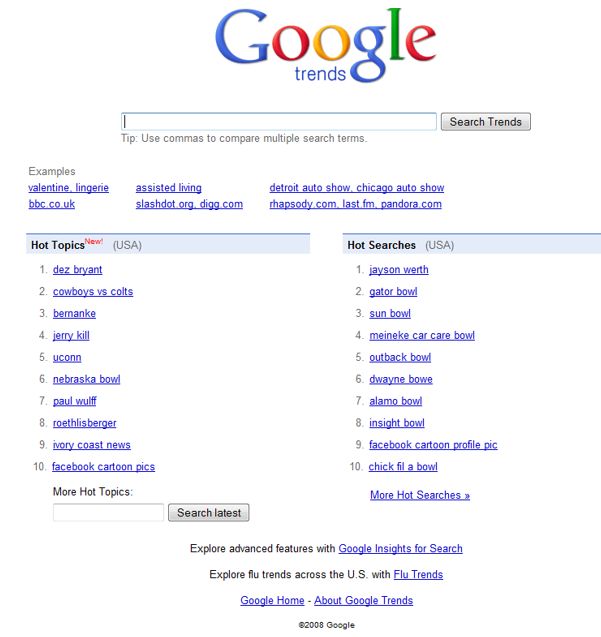
Task: Open facebook cartoon profile pic search
Action: pyautogui.click(x=433, y=445)
